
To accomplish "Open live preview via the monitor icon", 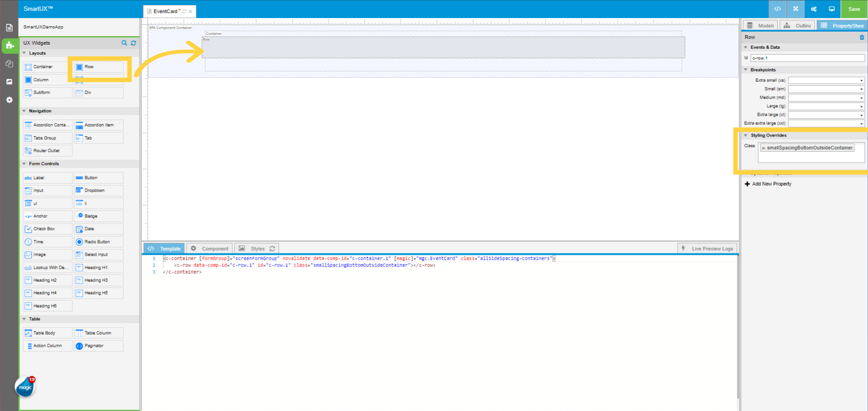I will tap(832, 9).
